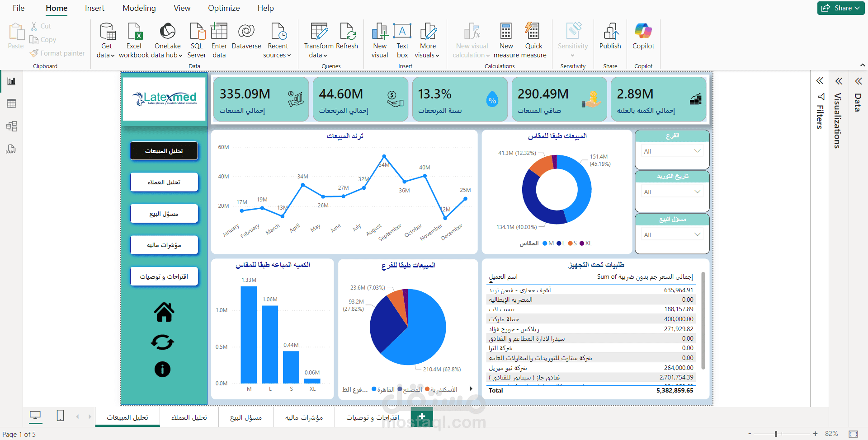868x440 pixels.
Task: Switch to Report view in left sidebar
Action: (x=11, y=81)
